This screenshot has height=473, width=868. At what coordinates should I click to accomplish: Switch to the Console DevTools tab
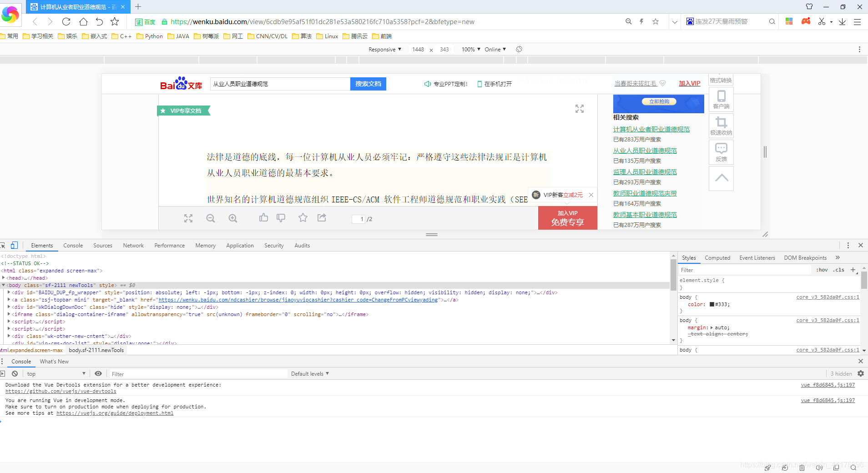click(x=73, y=245)
